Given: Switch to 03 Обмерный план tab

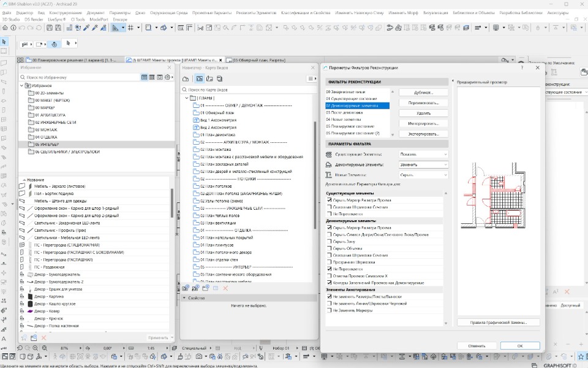Looking at the screenshot, I should [x=258, y=60].
